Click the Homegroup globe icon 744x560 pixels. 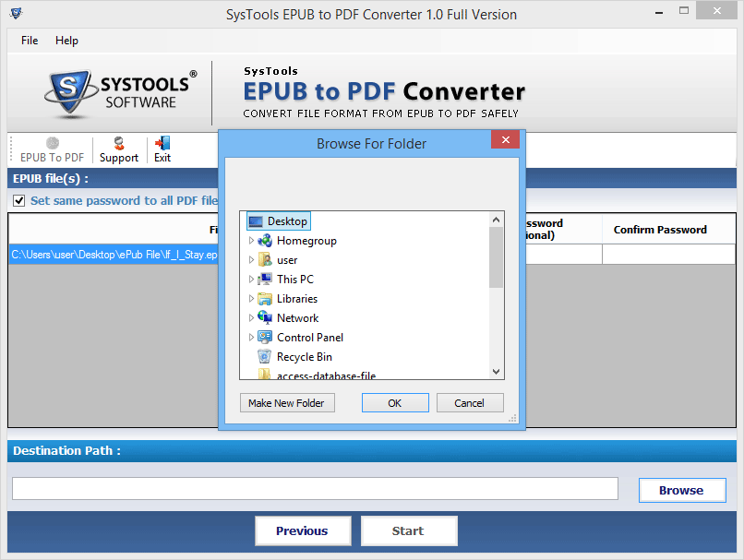(265, 241)
